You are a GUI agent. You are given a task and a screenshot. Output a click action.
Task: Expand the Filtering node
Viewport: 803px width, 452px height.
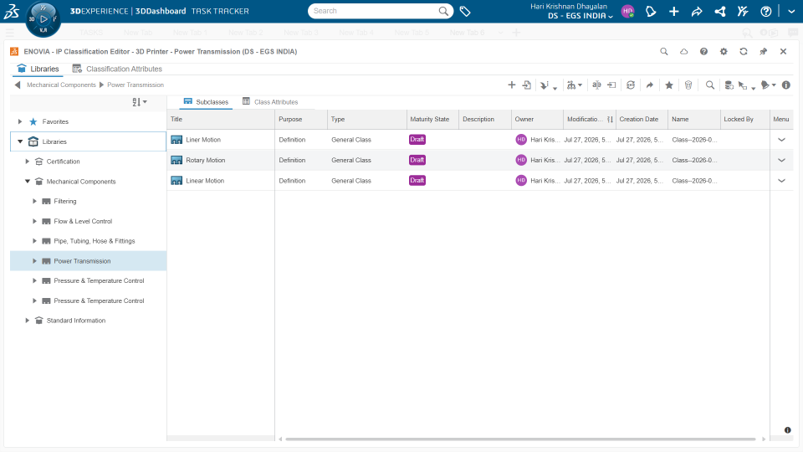tap(34, 201)
